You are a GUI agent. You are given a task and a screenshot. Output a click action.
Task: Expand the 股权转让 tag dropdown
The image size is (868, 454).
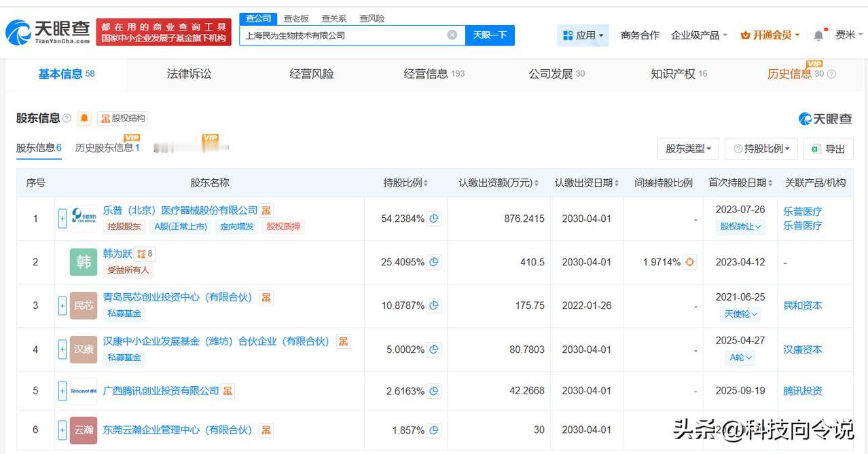pos(740,227)
